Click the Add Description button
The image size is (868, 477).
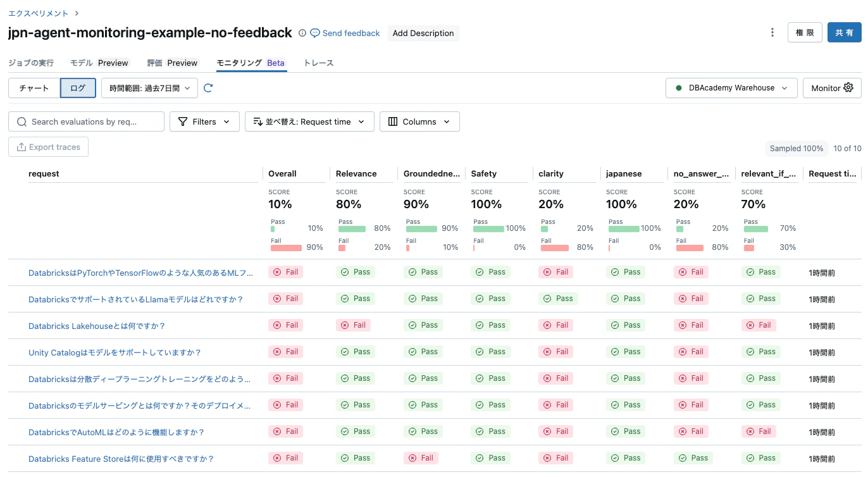423,33
